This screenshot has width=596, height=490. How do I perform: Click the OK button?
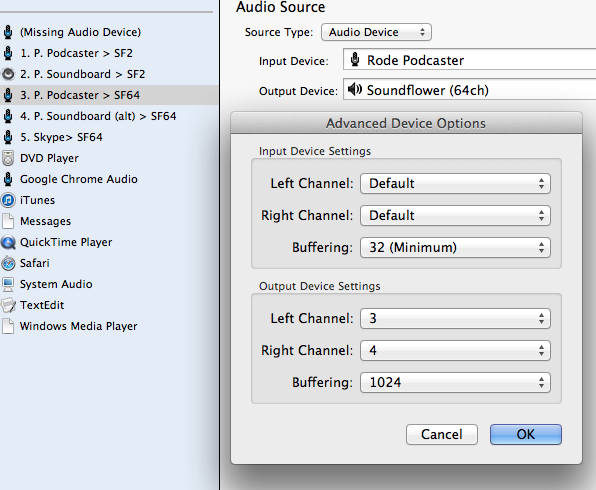tap(526, 434)
